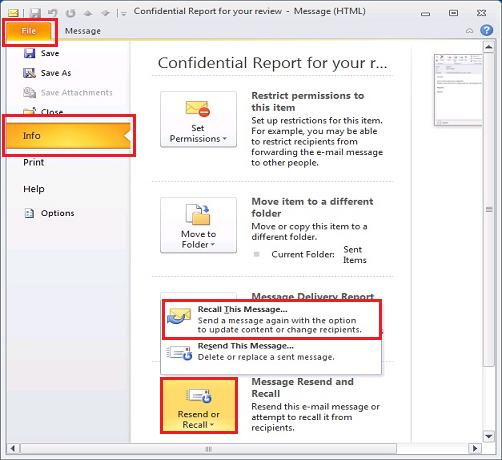502x460 pixels.
Task: Open the File tab
Action: [29, 31]
